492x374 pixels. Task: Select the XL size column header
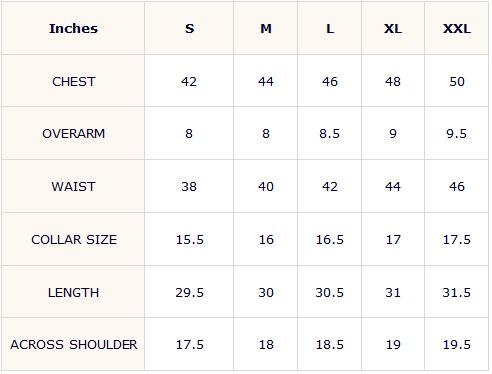coord(393,28)
